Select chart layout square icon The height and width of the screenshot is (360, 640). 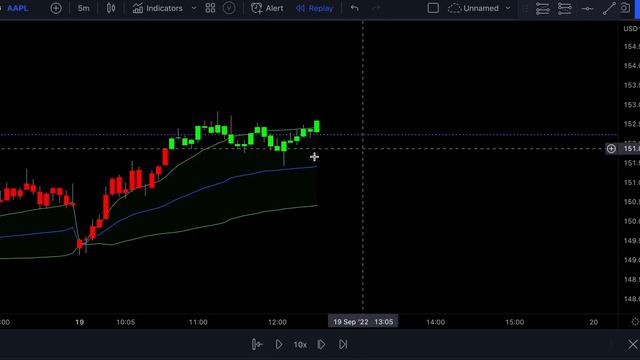pos(433,8)
